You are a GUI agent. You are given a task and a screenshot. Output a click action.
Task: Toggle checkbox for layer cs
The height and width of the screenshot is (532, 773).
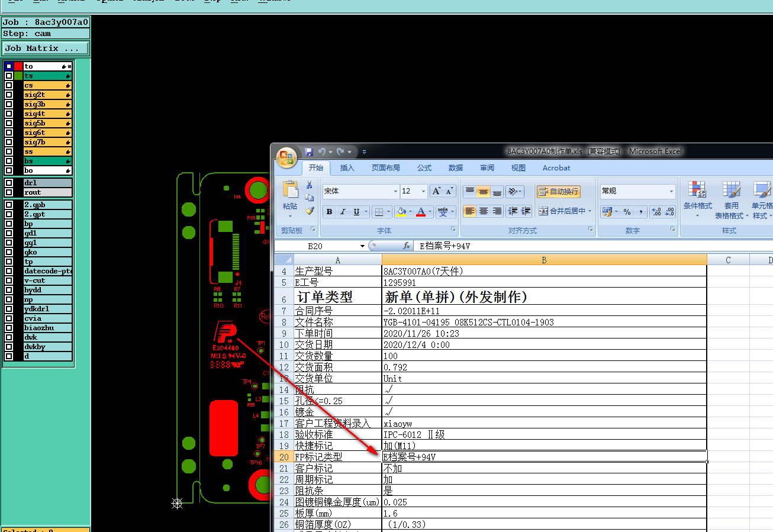coord(8,85)
